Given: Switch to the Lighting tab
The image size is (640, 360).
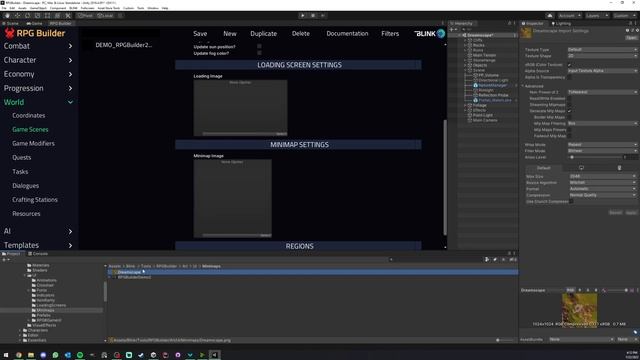Looking at the screenshot, I should tap(561, 23).
